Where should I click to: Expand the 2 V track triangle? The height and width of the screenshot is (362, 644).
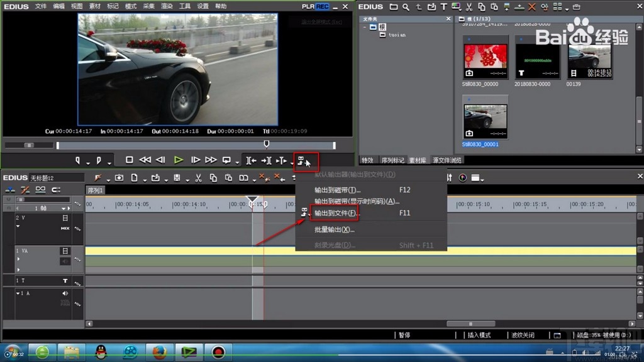[x=18, y=226]
